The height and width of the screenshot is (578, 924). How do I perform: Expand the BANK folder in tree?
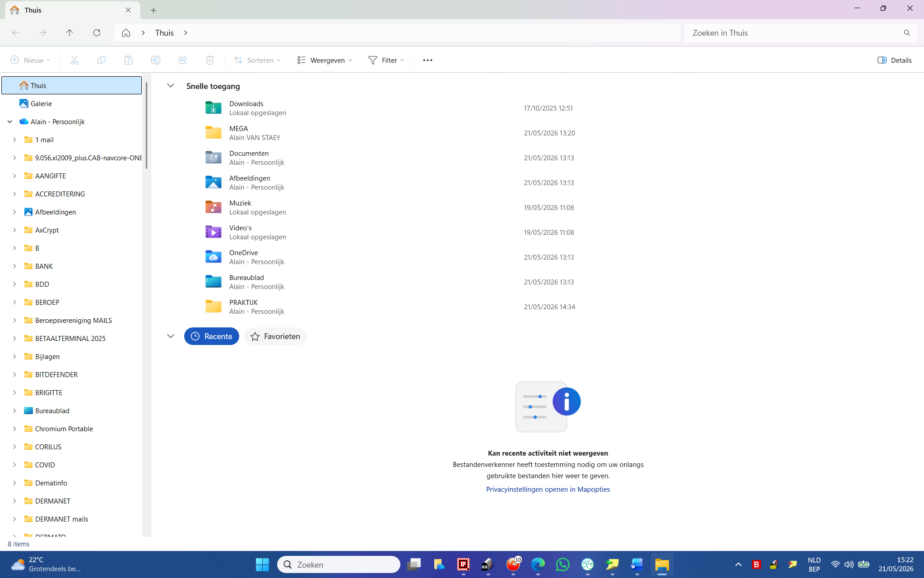tap(14, 266)
